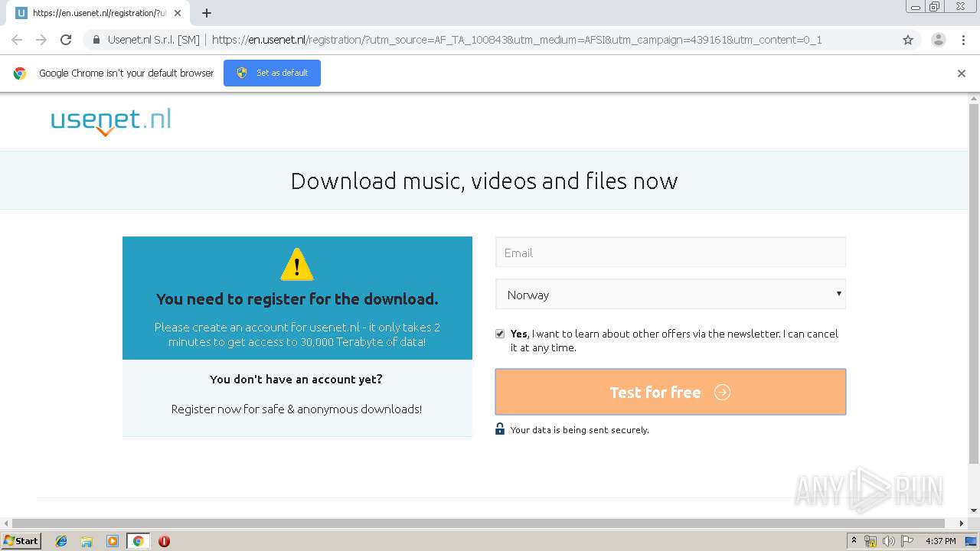
Task: Click the Test for free button
Action: [x=671, y=392]
